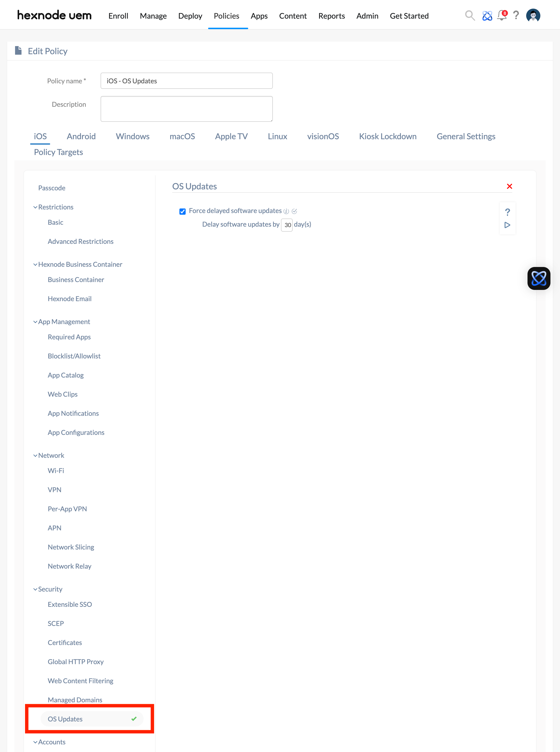The width and height of the screenshot is (560, 752).
Task: Open Per-App VPN settings
Action: [x=67, y=509]
